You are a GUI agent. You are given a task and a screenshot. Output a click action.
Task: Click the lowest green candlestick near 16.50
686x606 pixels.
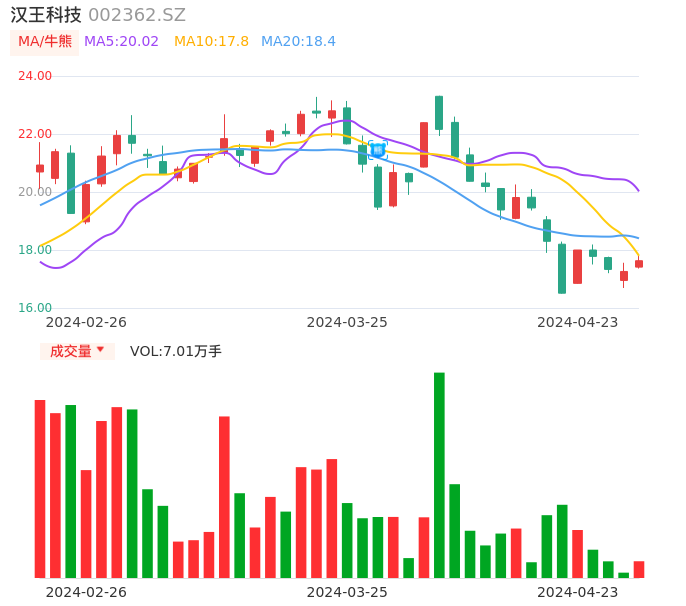coord(562,268)
